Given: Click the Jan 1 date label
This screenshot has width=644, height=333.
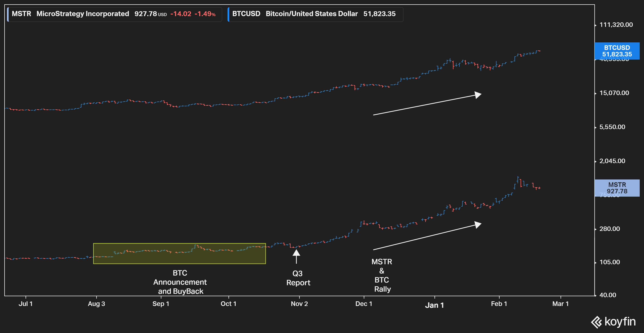Looking at the screenshot, I should click(435, 305).
